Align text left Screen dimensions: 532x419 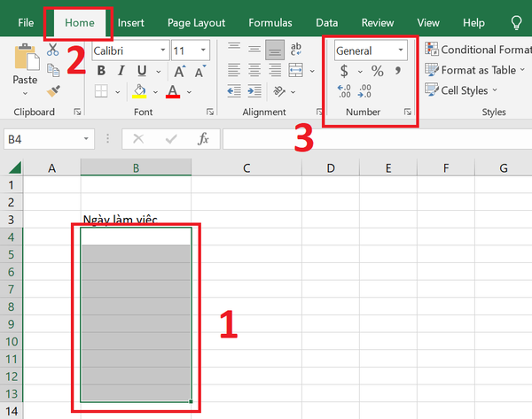pos(234,70)
